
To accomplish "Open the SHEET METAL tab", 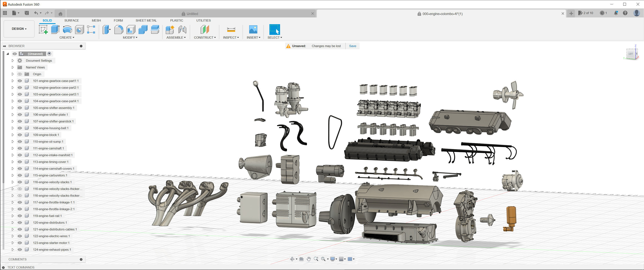I will click(146, 21).
